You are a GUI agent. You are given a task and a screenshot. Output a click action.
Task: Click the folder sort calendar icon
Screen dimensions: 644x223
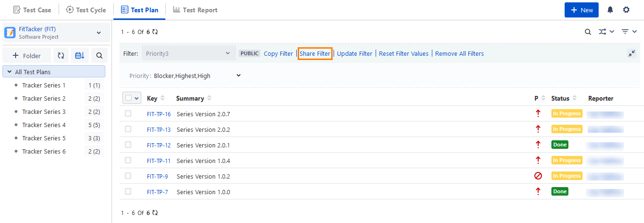tap(80, 56)
